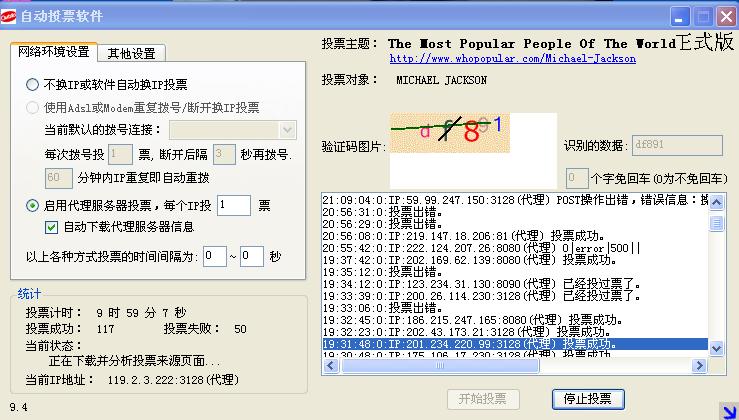Select log row 19:35:12 投票出错
The width and height of the screenshot is (739, 420).
click(515, 272)
